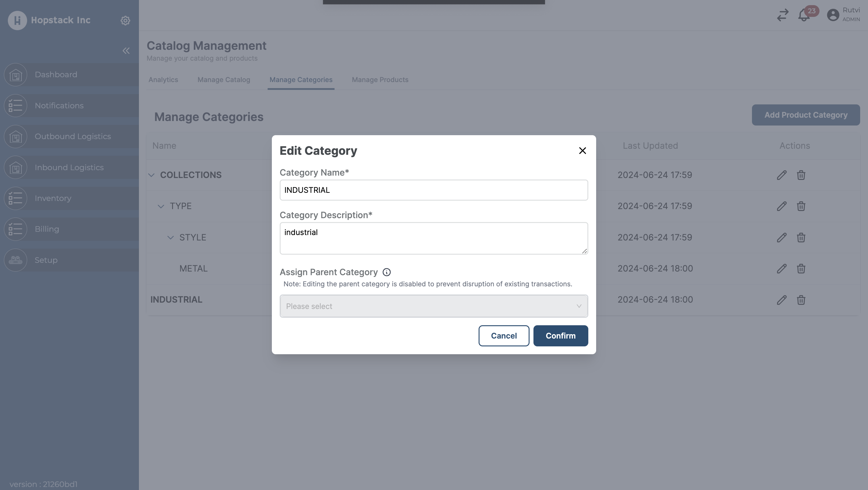Screen dimensions: 868x490
Task: Click the Confirm button to save changes
Action: pyautogui.click(x=560, y=336)
